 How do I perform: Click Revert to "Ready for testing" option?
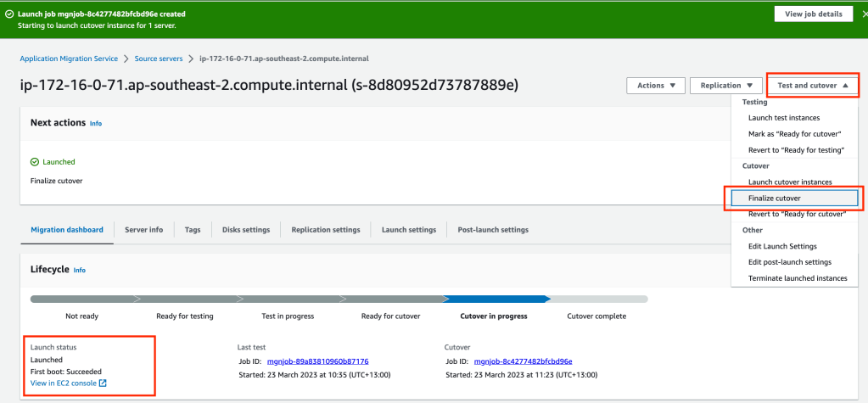[x=795, y=150]
